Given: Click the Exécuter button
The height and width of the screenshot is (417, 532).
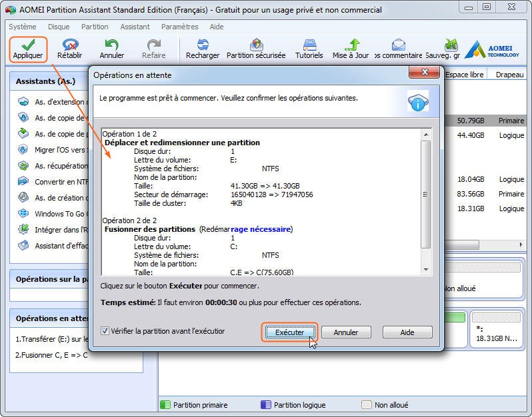Looking at the screenshot, I should (x=289, y=332).
